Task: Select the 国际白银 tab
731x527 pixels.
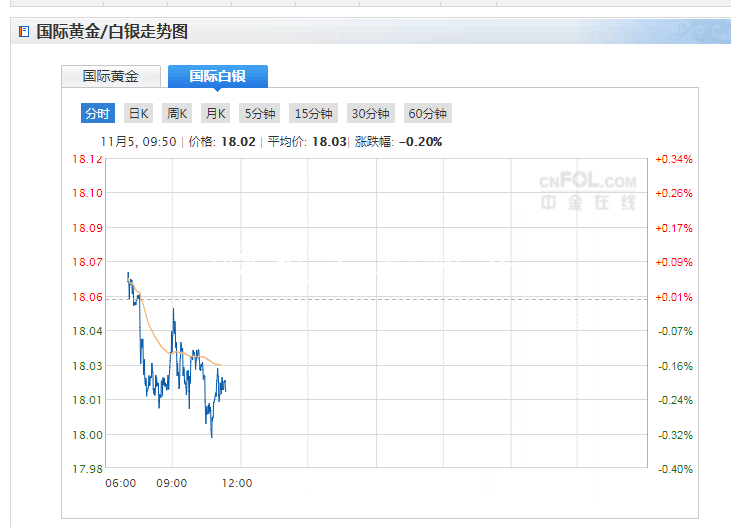Action: 218,76
